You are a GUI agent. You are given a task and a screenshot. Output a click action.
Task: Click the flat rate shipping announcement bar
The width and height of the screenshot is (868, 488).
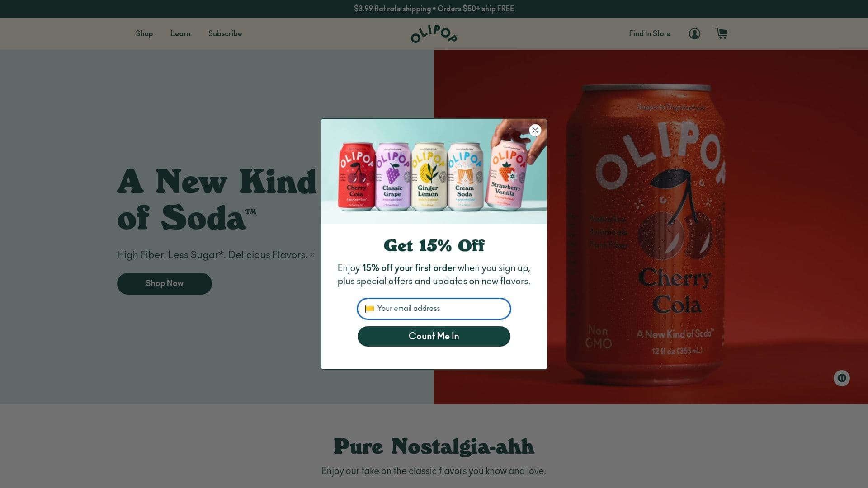[x=434, y=9]
